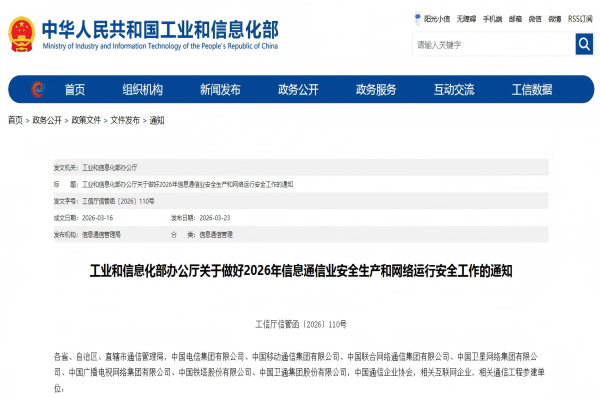Open 工信数据 in the navigation bar

click(532, 89)
